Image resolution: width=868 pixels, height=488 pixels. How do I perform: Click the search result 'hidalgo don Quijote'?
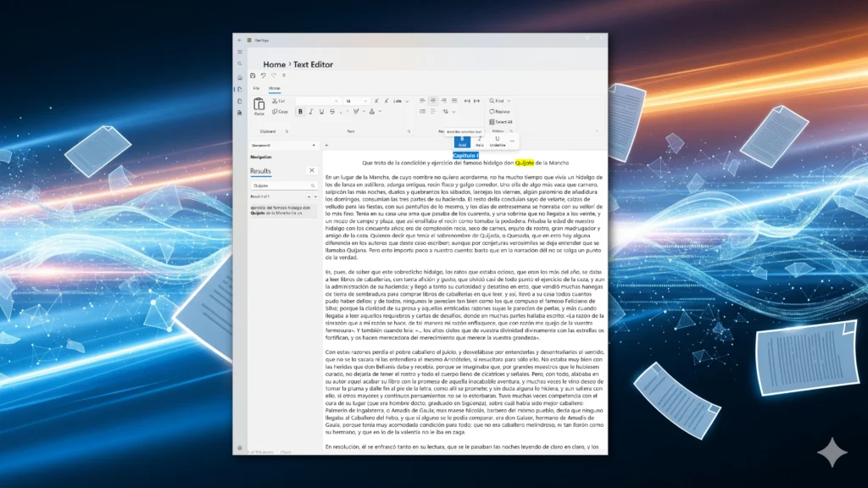point(283,210)
